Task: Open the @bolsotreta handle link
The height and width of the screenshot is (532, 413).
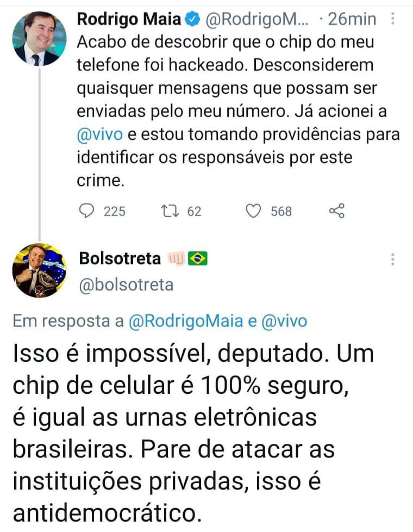Action: coord(126,284)
